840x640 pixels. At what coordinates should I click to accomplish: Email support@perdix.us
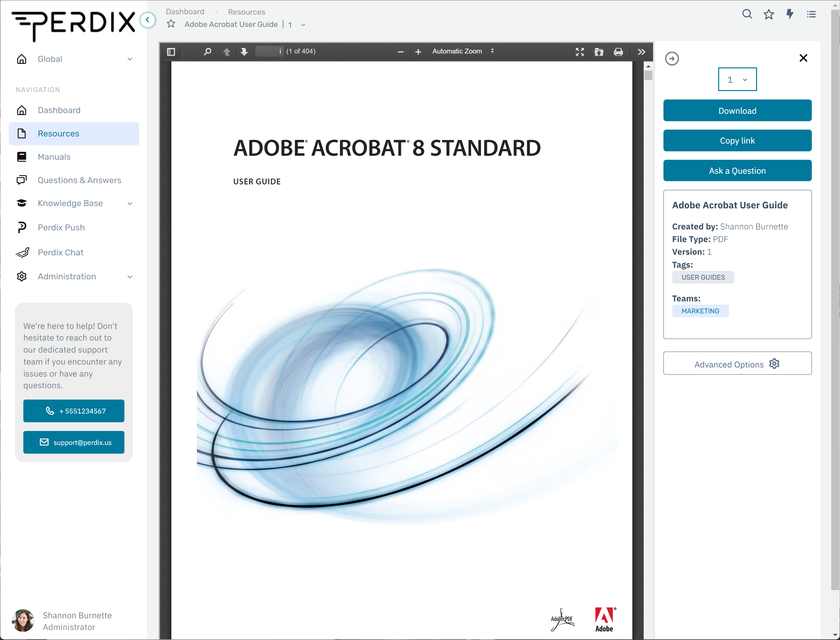pyautogui.click(x=74, y=442)
